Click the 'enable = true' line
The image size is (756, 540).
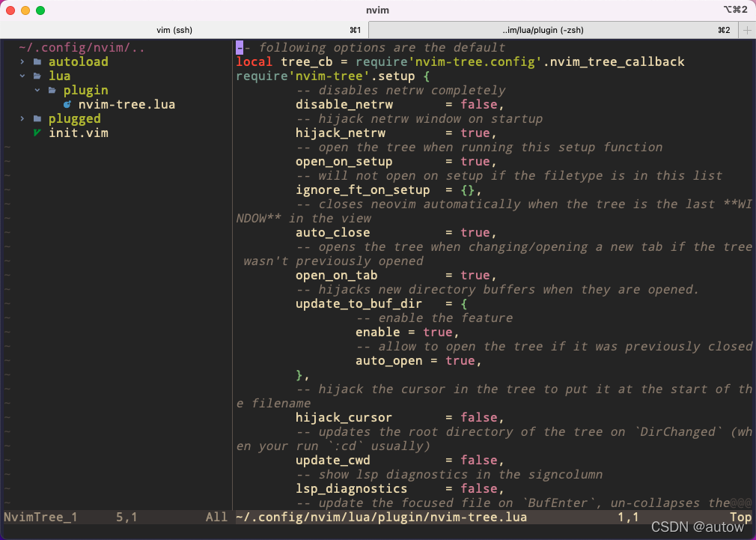tap(407, 332)
